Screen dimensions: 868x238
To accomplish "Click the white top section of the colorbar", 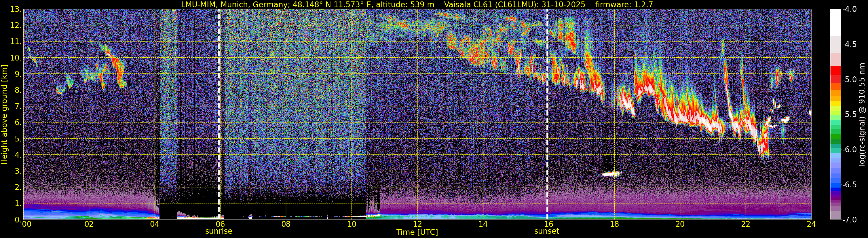I will [x=835, y=22].
